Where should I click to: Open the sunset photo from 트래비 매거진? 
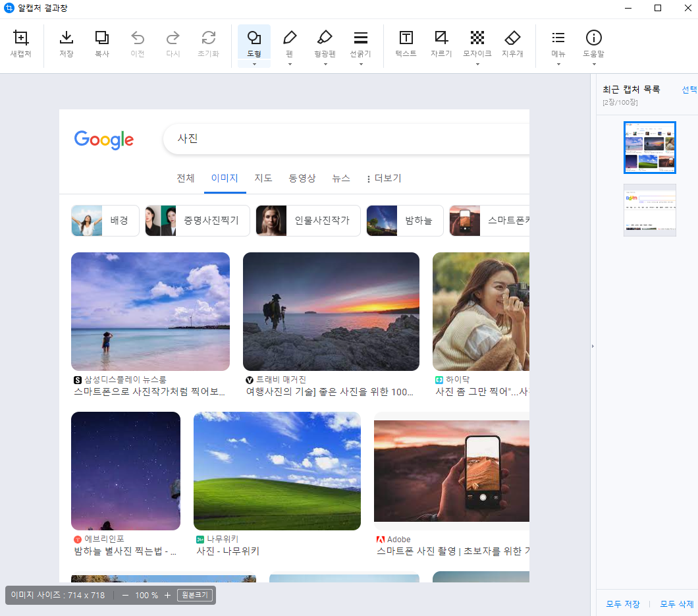(331, 312)
